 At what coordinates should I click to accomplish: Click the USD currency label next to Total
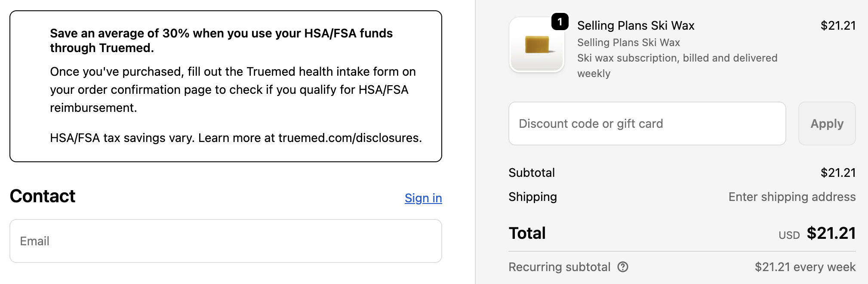pos(788,235)
